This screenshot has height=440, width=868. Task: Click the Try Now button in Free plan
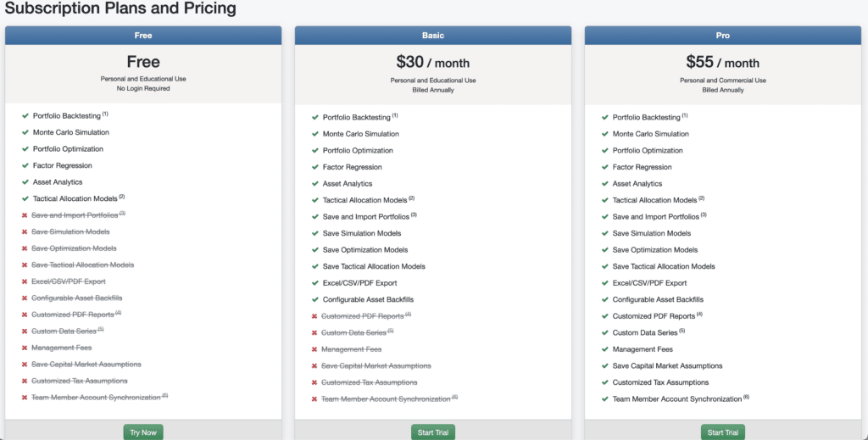[x=143, y=432]
